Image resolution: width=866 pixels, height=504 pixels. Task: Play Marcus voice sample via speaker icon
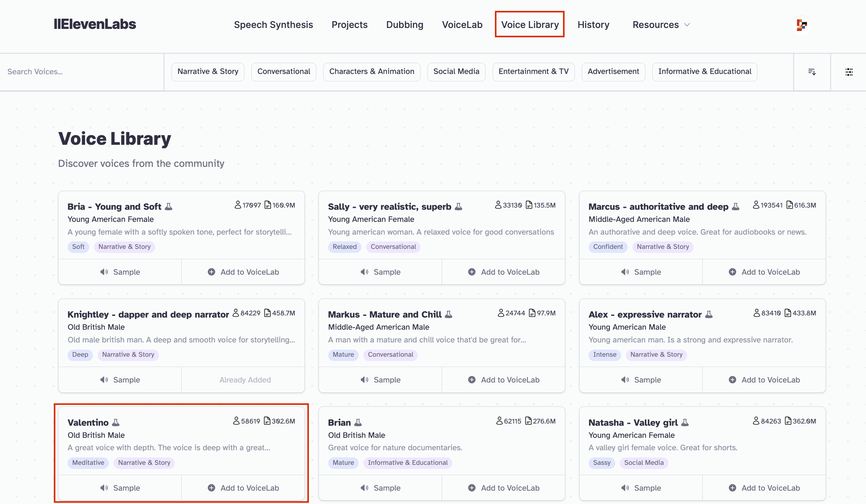[x=626, y=272]
